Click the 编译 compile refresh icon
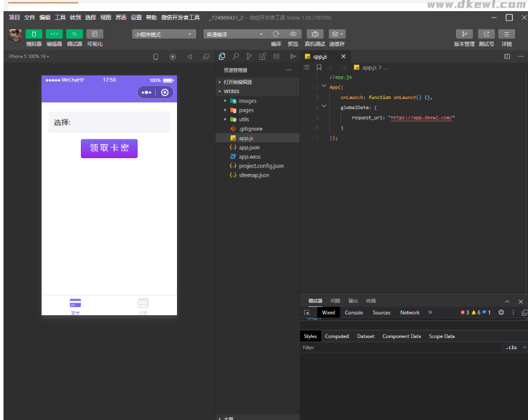The width and height of the screenshot is (528, 420). (276, 34)
